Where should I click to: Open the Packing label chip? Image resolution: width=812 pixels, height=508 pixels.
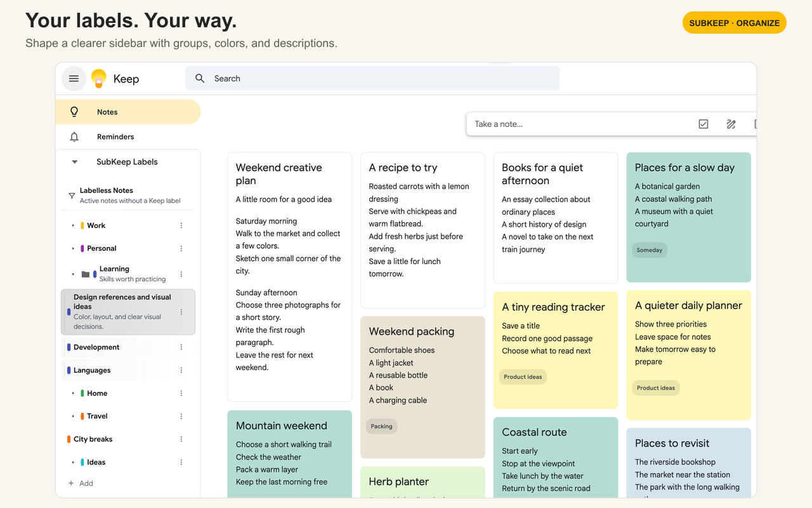coord(381,426)
